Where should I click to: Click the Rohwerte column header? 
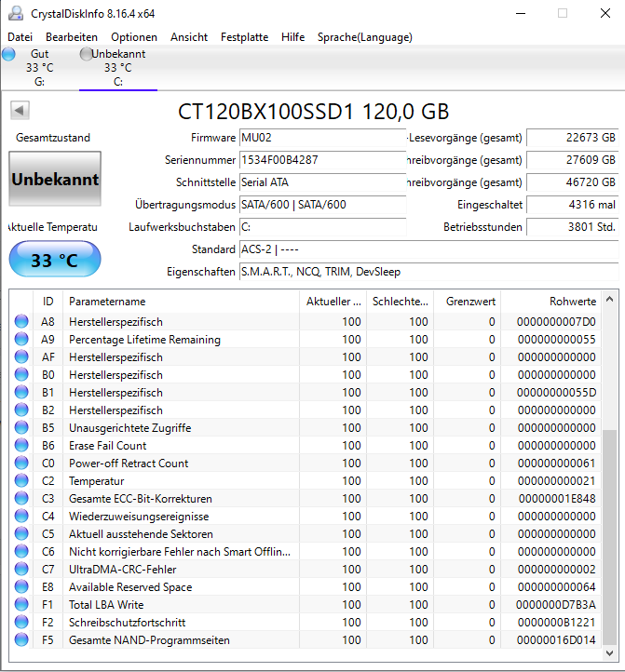[x=550, y=302]
